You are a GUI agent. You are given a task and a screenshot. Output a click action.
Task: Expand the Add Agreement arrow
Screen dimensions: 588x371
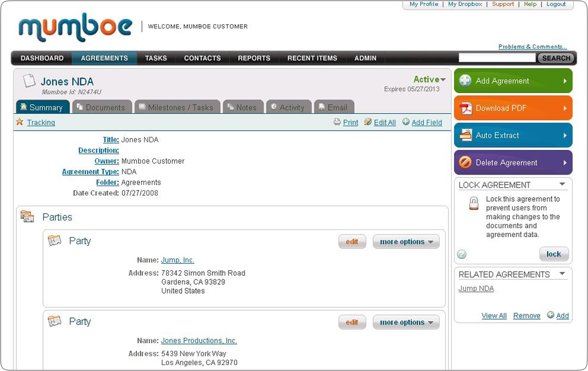(x=565, y=80)
